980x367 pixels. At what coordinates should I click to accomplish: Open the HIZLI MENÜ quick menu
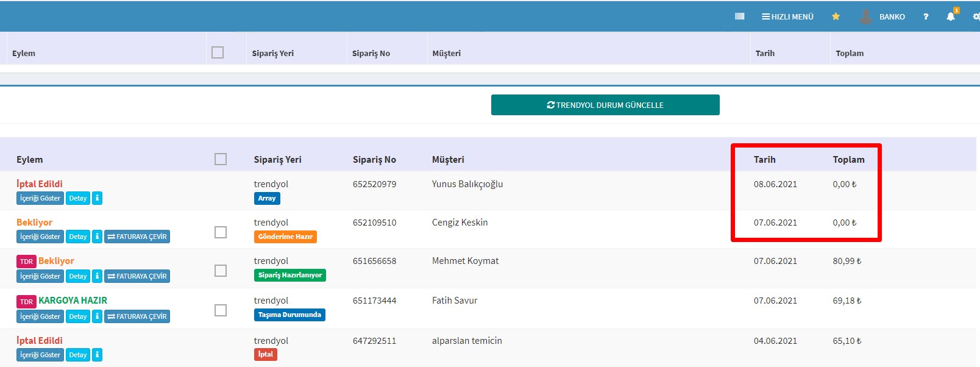[x=787, y=16]
